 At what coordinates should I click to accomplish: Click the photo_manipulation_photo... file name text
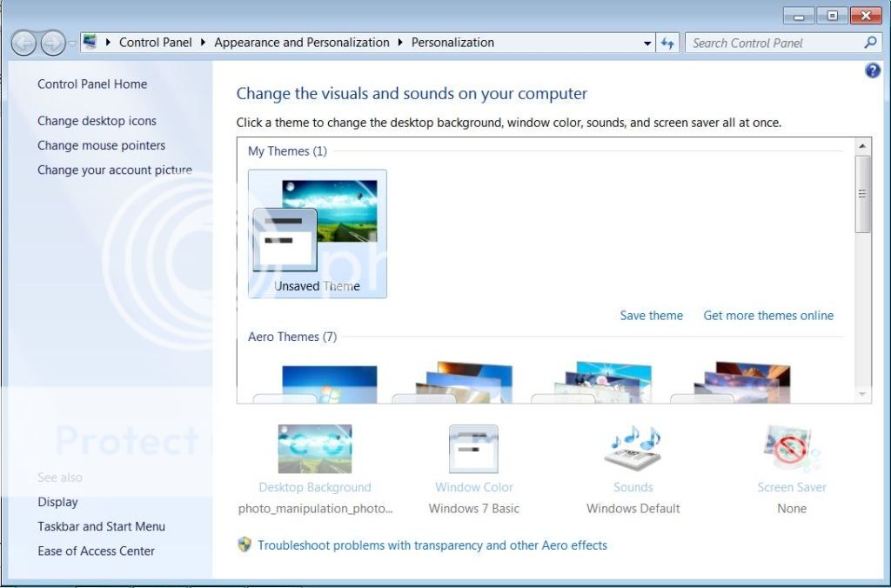coord(315,509)
